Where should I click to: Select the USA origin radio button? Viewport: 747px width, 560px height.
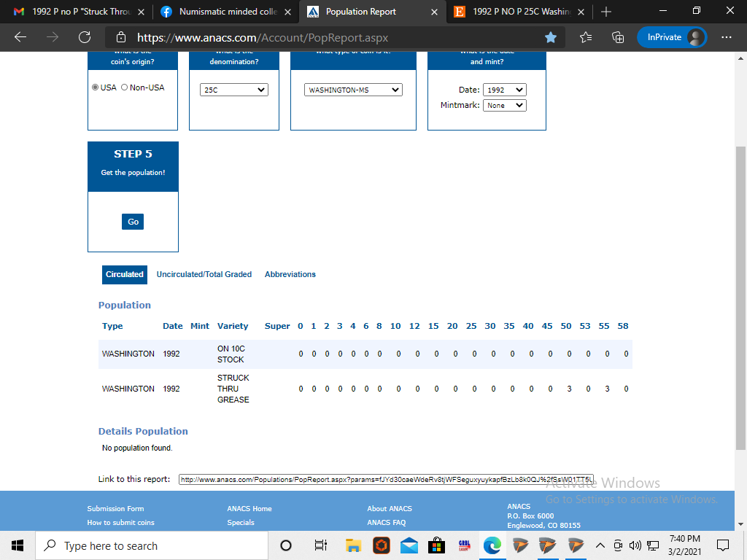pos(96,87)
